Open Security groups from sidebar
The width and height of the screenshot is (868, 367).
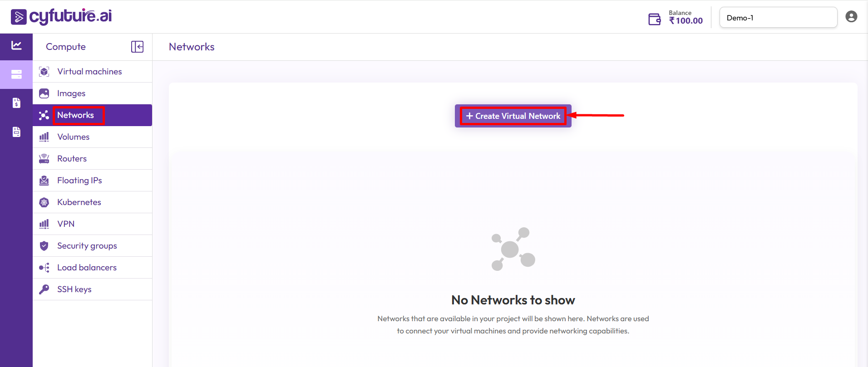point(87,246)
